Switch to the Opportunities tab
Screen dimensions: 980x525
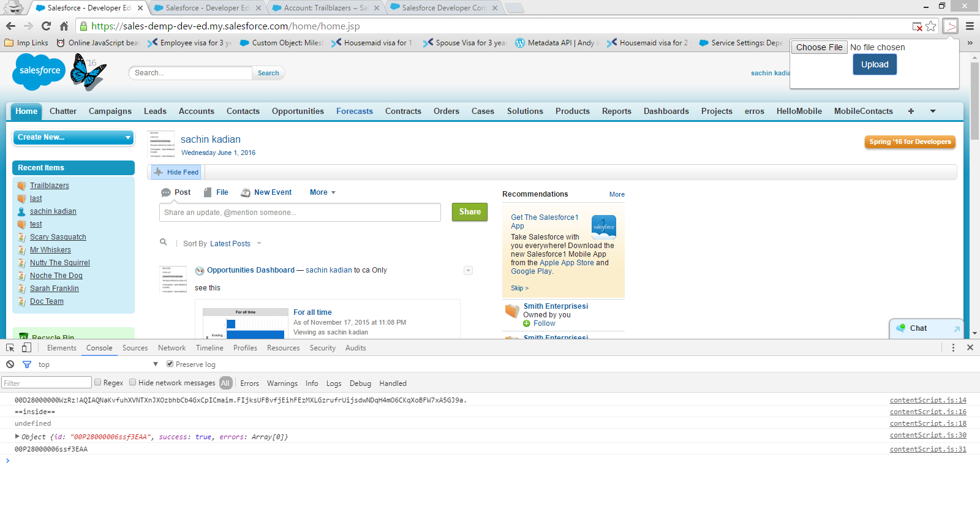[x=298, y=111]
